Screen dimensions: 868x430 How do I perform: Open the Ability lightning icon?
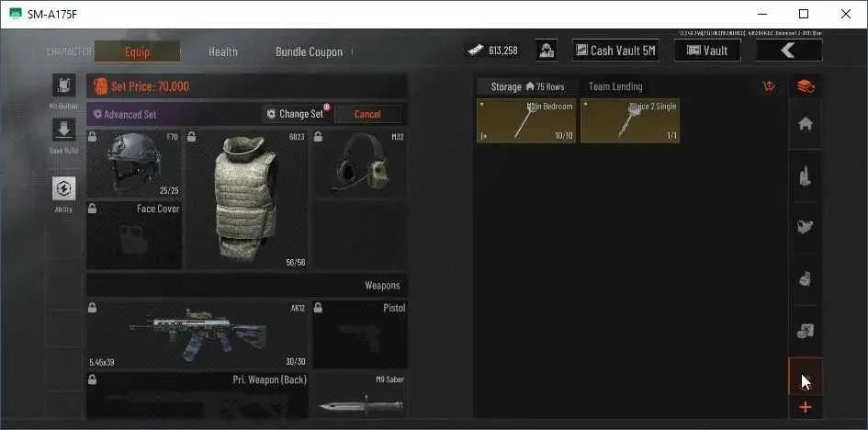(63, 188)
